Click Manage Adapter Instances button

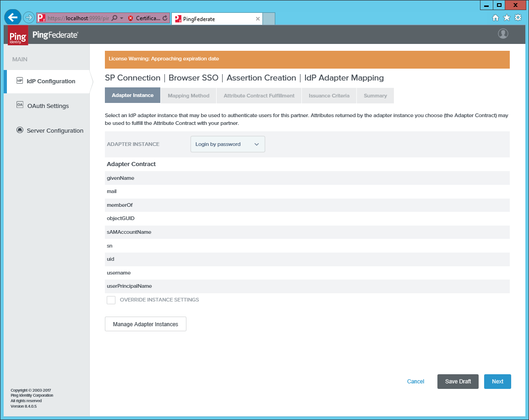[145, 324]
